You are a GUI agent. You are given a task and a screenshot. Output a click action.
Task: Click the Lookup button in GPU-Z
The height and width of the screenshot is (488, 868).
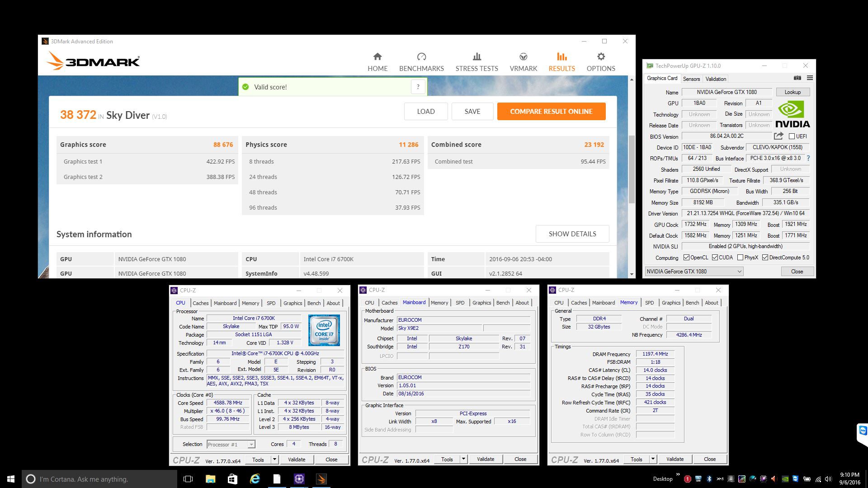coord(793,92)
